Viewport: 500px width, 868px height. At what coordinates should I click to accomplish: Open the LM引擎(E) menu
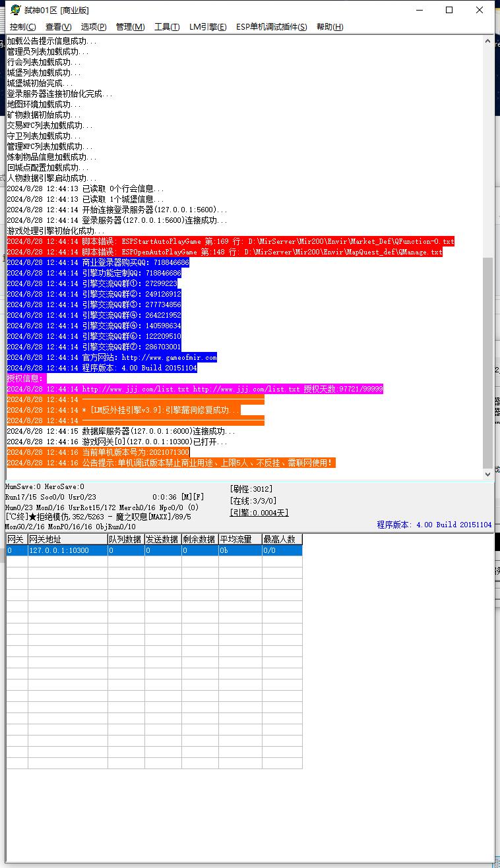(x=208, y=27)
